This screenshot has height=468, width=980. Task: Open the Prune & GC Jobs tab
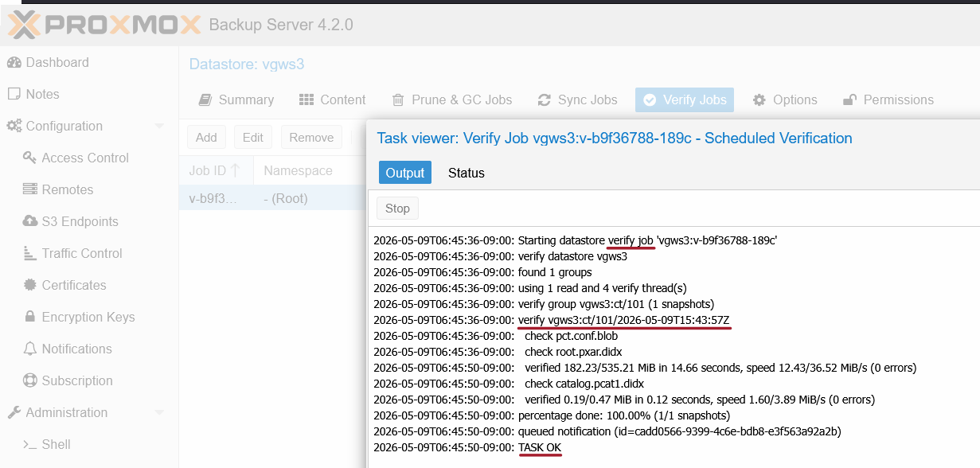(x=452, y=99)
